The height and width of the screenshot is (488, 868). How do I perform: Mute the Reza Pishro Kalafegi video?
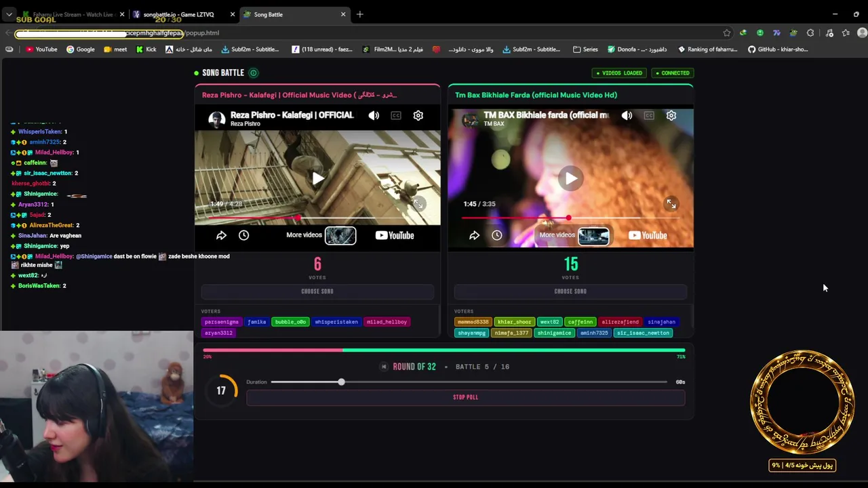click(374, 115)
